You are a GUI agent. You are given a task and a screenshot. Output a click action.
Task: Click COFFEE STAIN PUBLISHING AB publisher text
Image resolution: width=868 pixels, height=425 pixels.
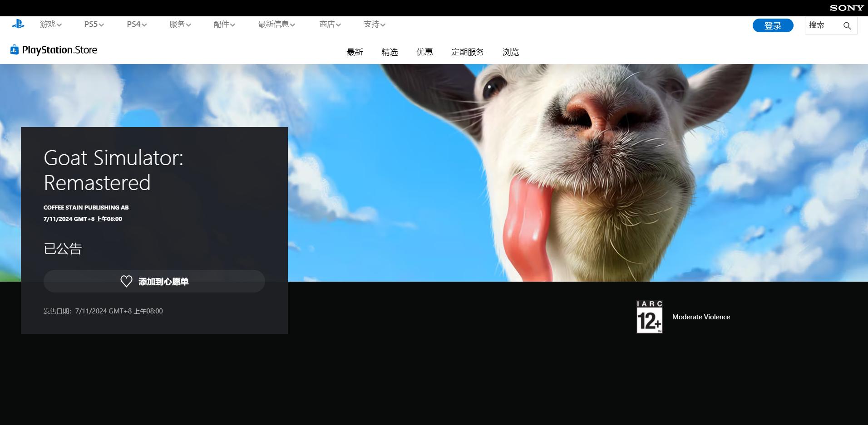point(86,207)
